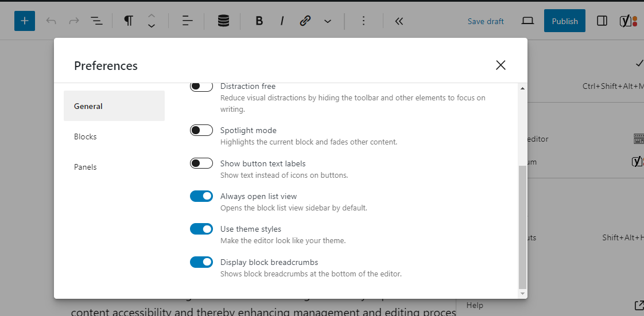
Task: Click the undo arrow icon
Action: [x=51, y=21]
